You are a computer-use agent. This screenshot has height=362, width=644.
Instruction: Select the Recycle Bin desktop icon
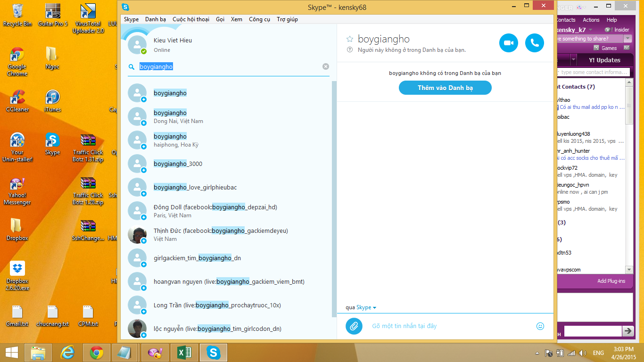[17, 15]
